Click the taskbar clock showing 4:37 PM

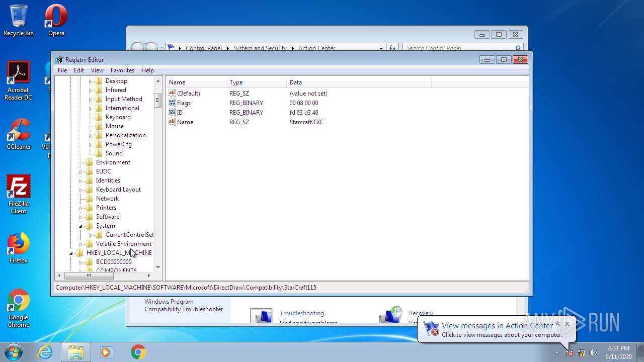[x=618, y=352]
